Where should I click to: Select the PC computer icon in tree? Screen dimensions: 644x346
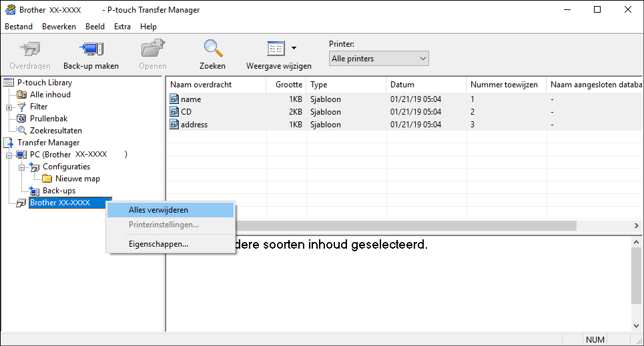pyautogui.click(x=21, y=155)
